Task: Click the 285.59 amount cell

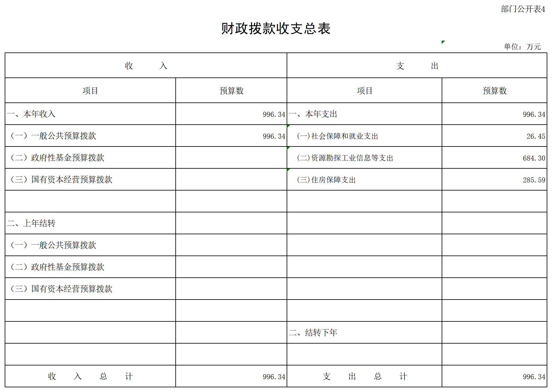Action: (x=494, y=180)
